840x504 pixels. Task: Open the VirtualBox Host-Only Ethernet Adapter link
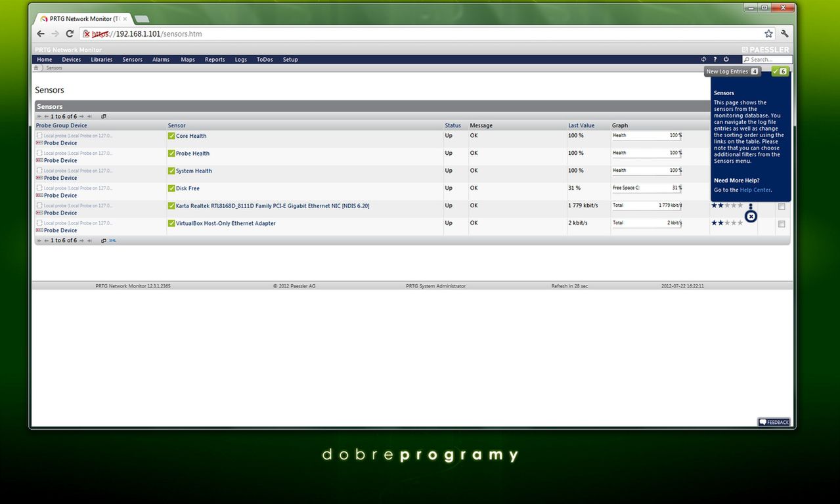[226, 223]
